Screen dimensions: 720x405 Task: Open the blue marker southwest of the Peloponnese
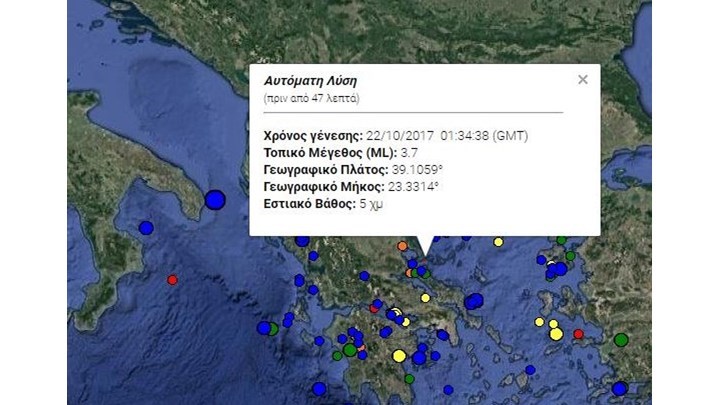319,389
